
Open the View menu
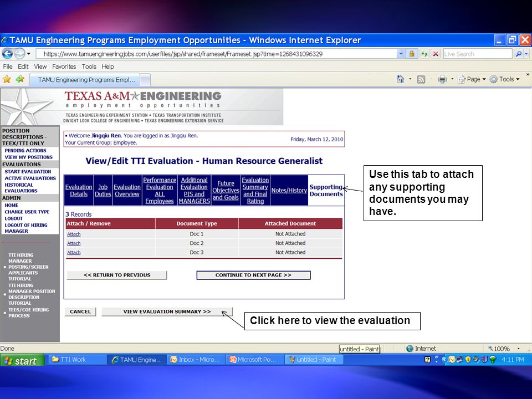(x=40, y=66)
